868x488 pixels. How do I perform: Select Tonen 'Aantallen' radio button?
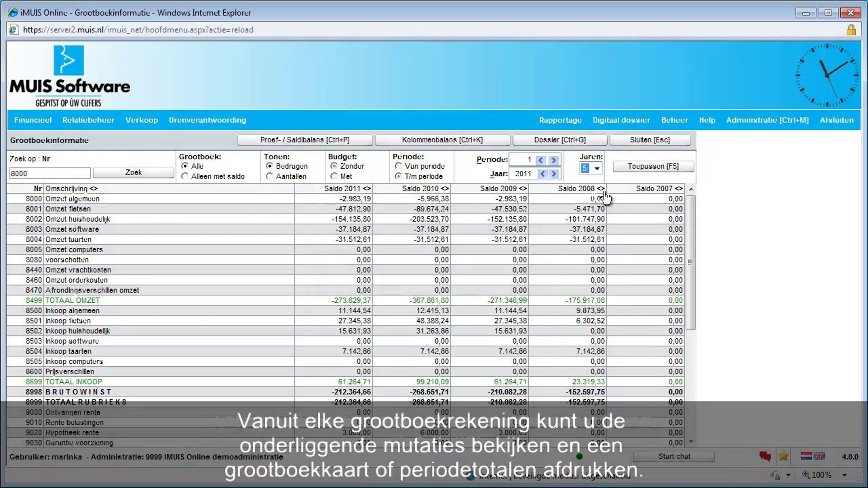pos(269,176)
